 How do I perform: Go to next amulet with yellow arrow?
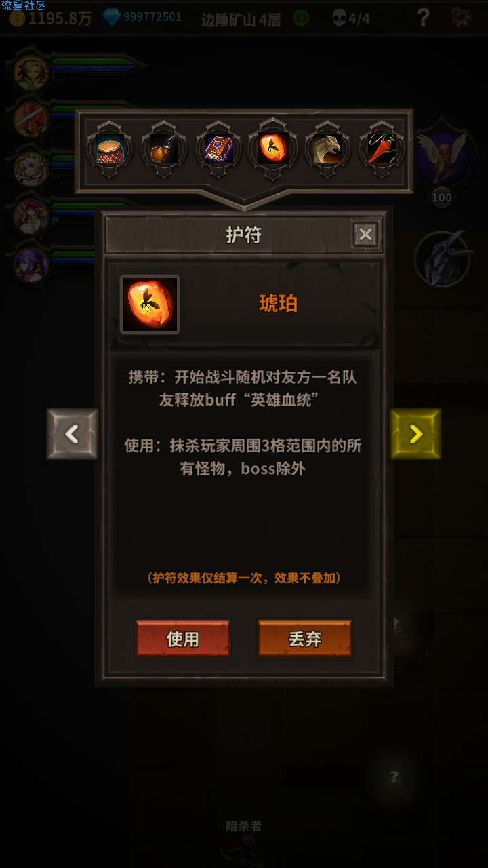coord(415,434)
